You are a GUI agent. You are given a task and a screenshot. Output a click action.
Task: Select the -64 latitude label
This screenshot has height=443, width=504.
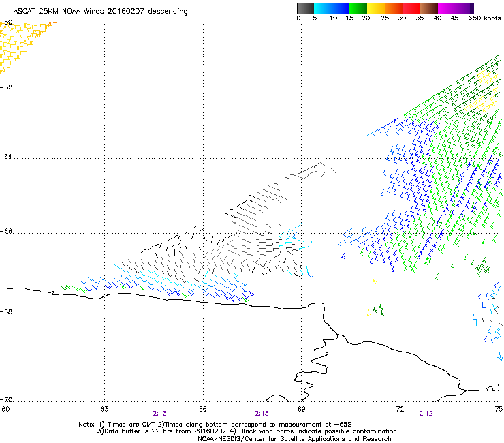6,156
